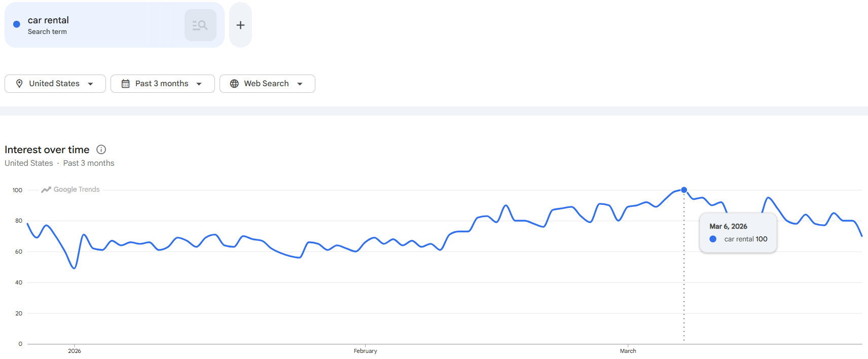Image resolution: width=868 pixels, height=359 pixels.
Task: Click the blue dot beside car rental
Action: tap(17, 24)
